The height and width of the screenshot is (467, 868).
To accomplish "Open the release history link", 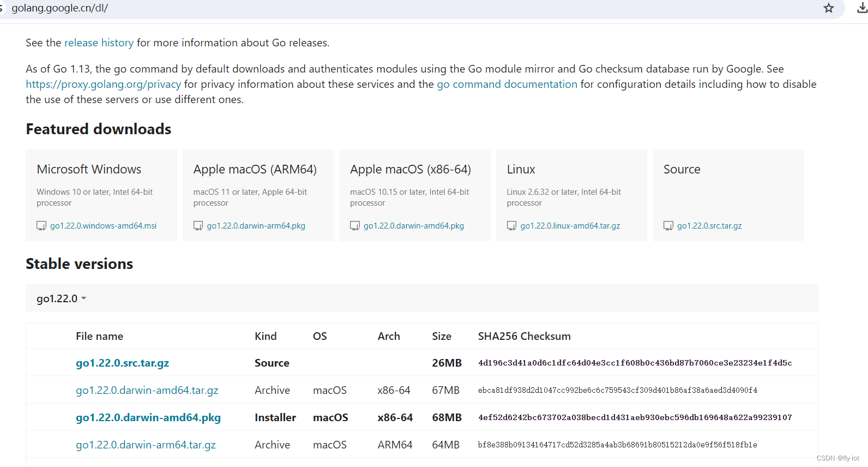I will coord(99,43).
